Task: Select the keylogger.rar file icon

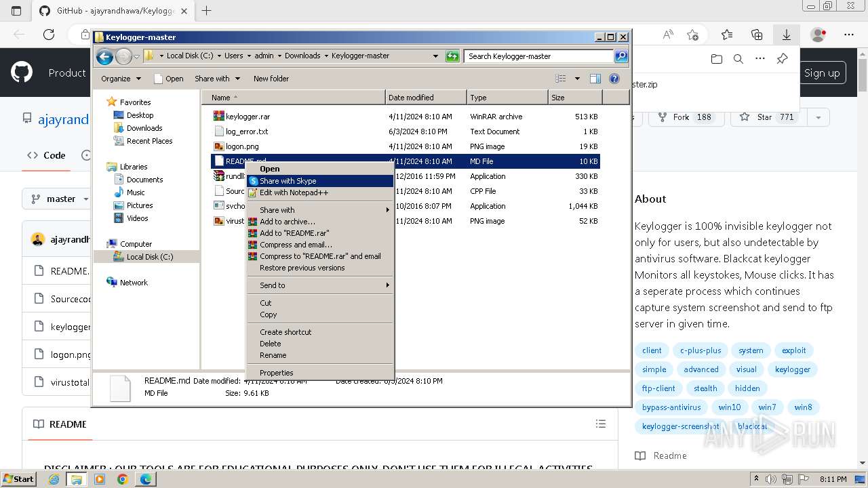Action: (218, 117)
